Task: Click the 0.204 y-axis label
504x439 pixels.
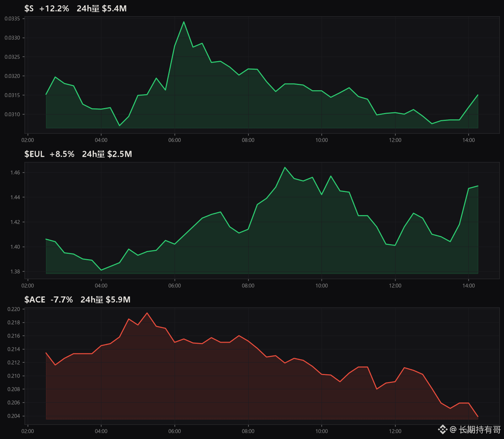Action: coord(14,416)
